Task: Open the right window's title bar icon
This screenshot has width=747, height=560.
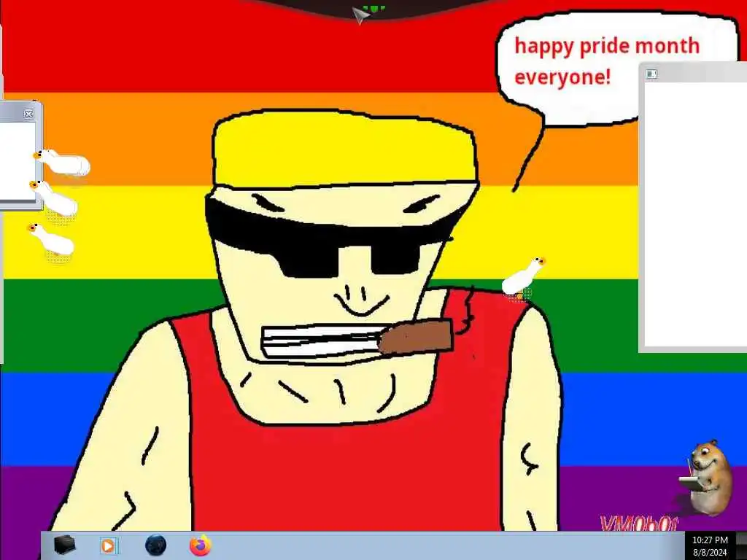Action: tap(651, 74)
